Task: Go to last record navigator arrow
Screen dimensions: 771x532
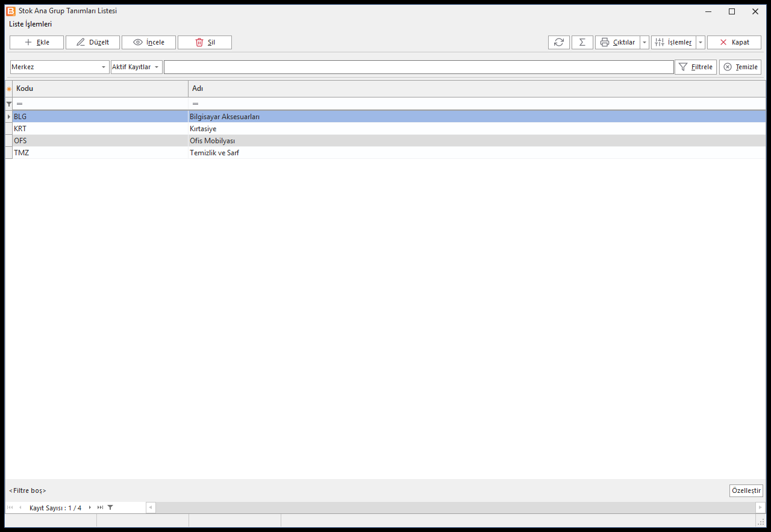Action: click(100, 507)
